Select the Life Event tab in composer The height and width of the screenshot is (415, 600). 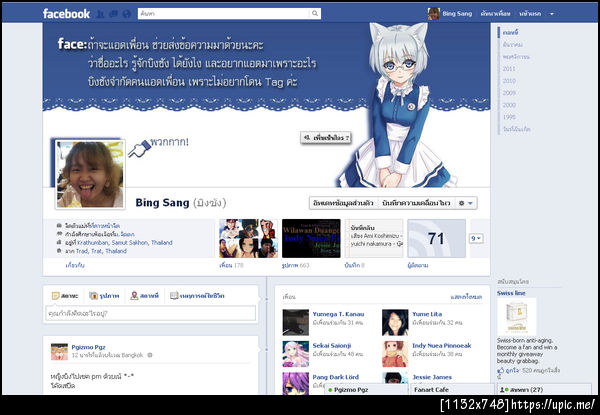pos(197,296)
